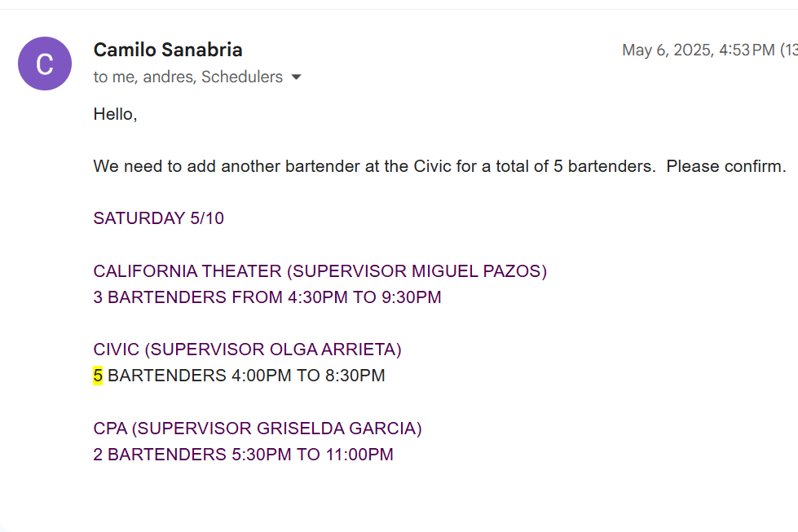The image size is (798, 532).
Task: Click the 'Hello,' greeting text
Action: pyautogui.click(x=115, y=114)
